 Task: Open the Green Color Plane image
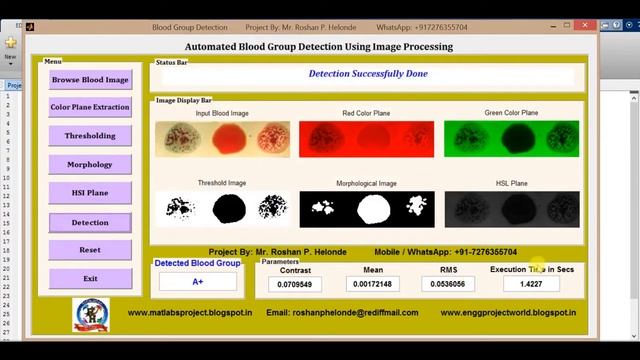coord(511,138)
